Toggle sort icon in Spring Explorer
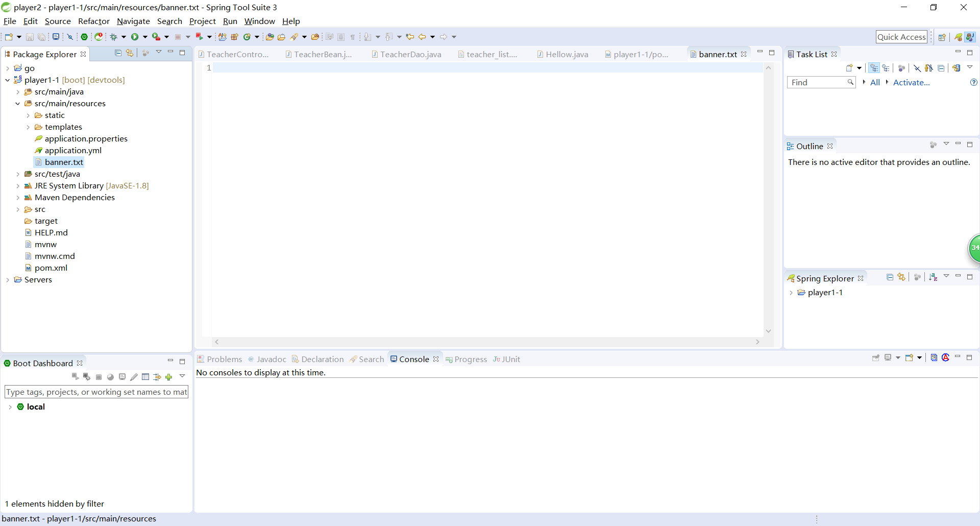 coord(933,277)
